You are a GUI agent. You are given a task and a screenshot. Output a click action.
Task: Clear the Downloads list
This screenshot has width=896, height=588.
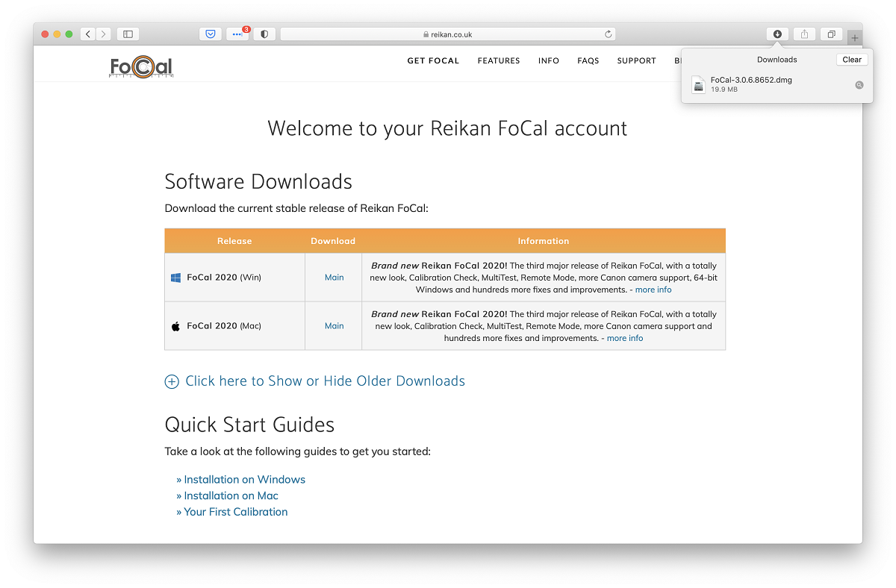point(852,60)
